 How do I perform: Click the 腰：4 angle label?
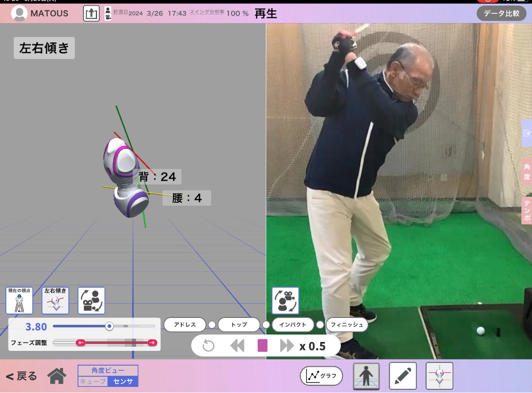187,198
